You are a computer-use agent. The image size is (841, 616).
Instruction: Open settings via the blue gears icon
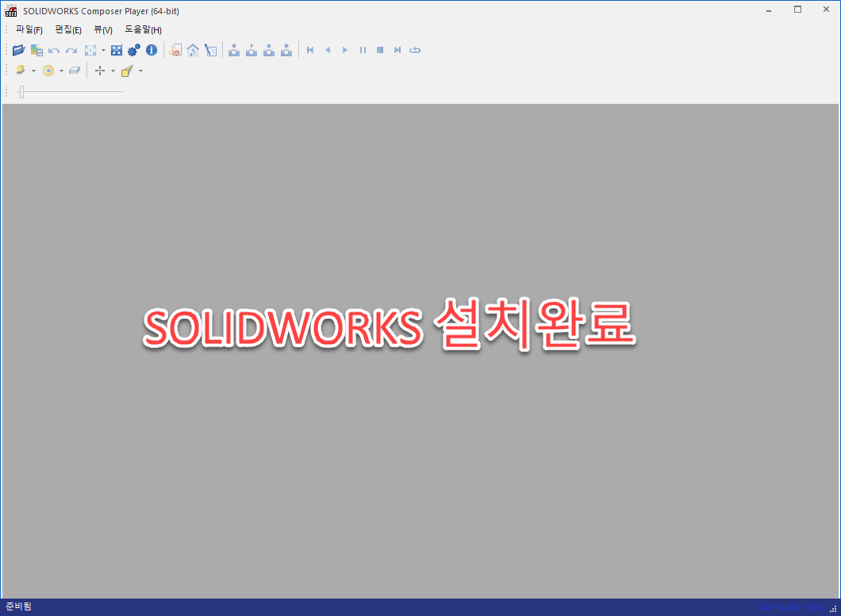pyautogui.click(x=134, y=50)
